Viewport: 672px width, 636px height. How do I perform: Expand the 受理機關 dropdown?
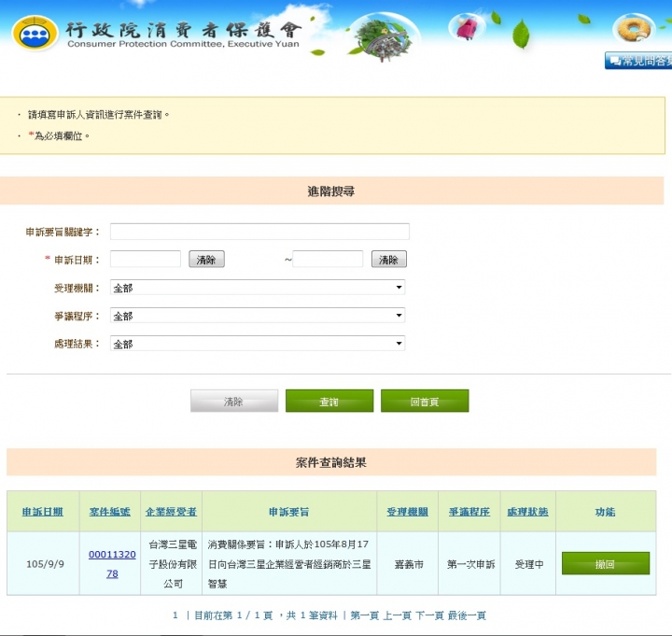pyautogui.click(x=258, y=288)
